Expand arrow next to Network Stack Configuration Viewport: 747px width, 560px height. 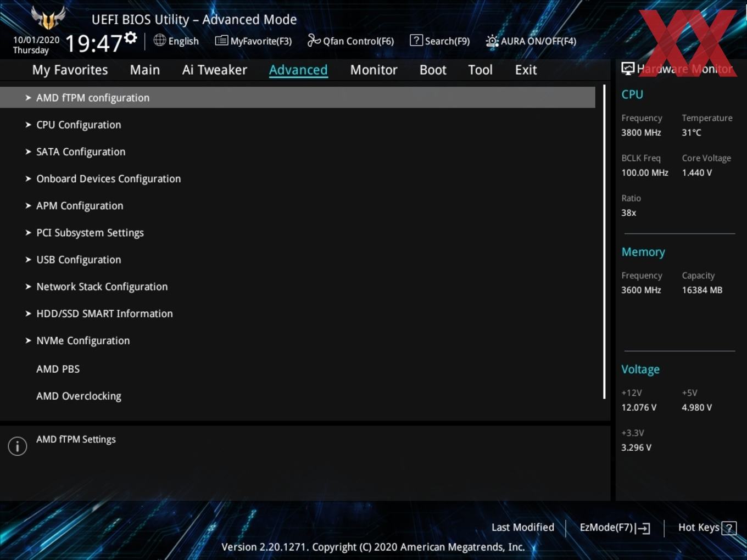point(28,286)
